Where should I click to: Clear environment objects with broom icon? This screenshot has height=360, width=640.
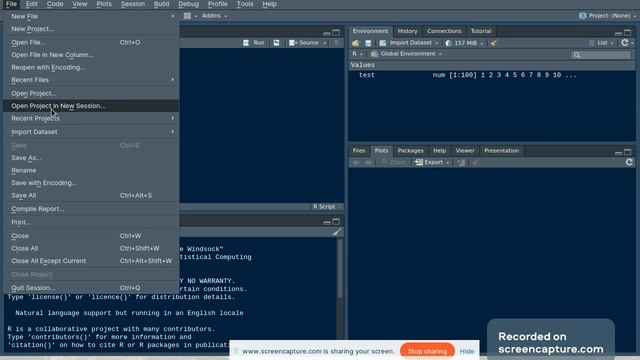[x=493, y=43]
